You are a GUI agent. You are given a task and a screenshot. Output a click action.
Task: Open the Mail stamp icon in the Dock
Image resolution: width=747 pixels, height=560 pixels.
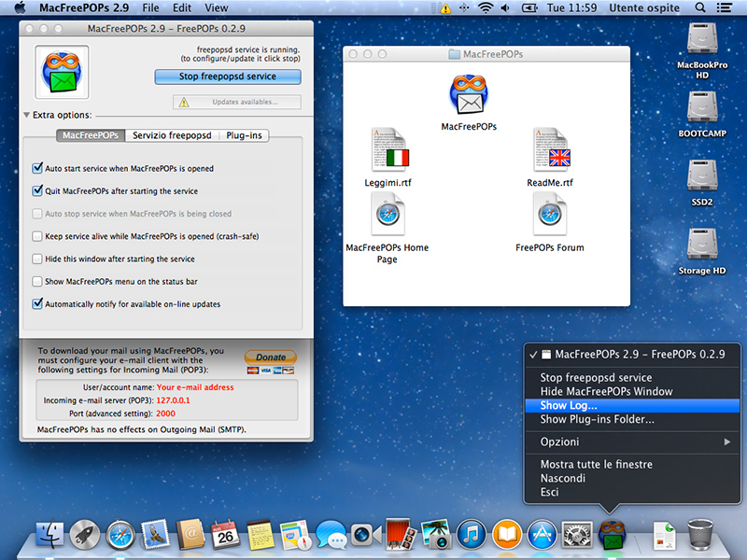pyautogui.click(x=155, y=535)
